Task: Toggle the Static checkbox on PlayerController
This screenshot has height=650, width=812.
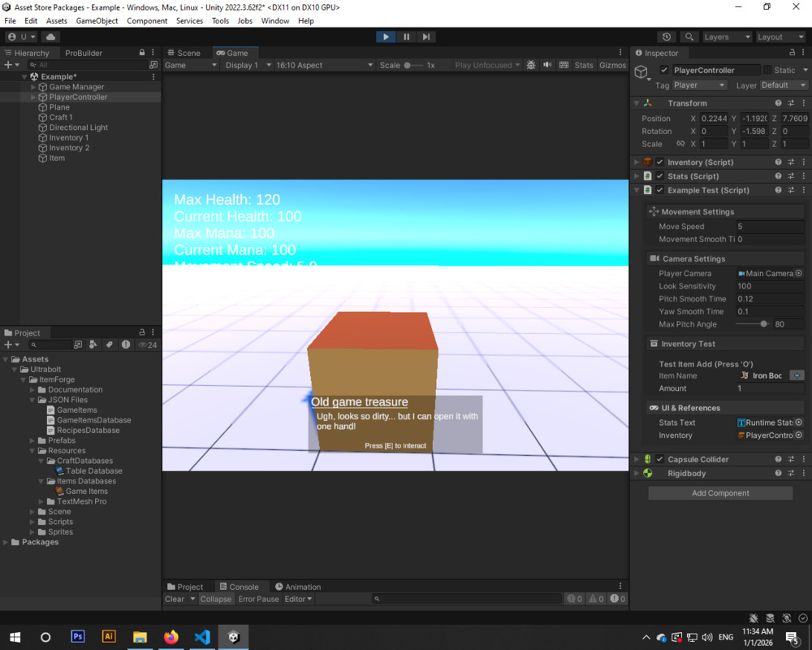Action: tap(766, 70)
